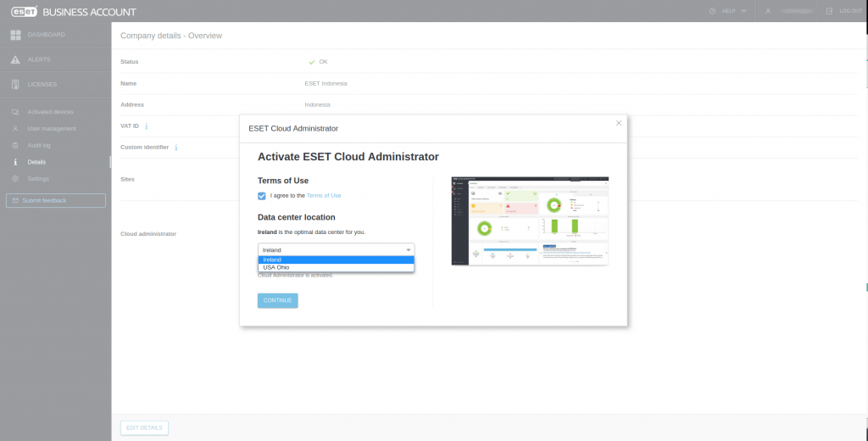The height and width of the screenshot is (441, 868).
Task: Click the Licenses icon in sidebar
Action: tap(15, 84)
